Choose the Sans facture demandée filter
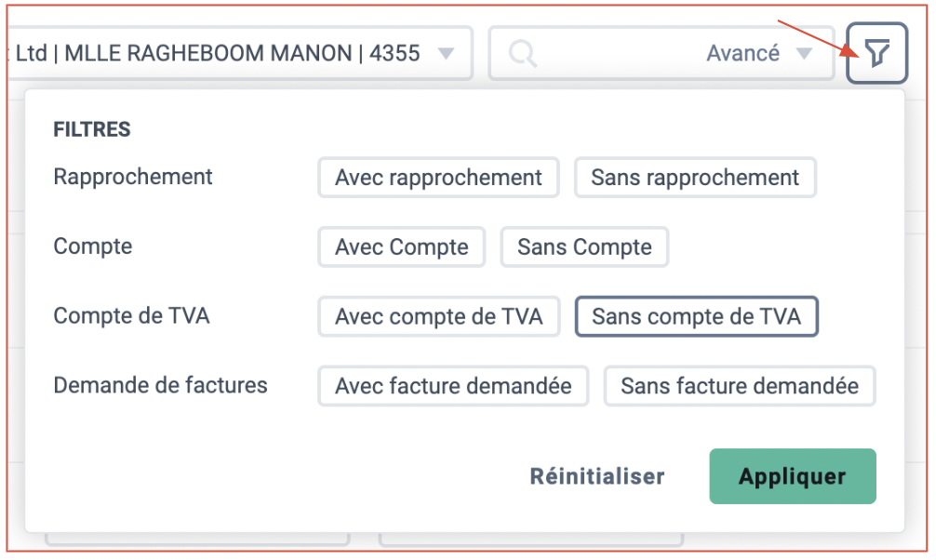The width and height of the screenshot is (936, 560). coord(740,386)
